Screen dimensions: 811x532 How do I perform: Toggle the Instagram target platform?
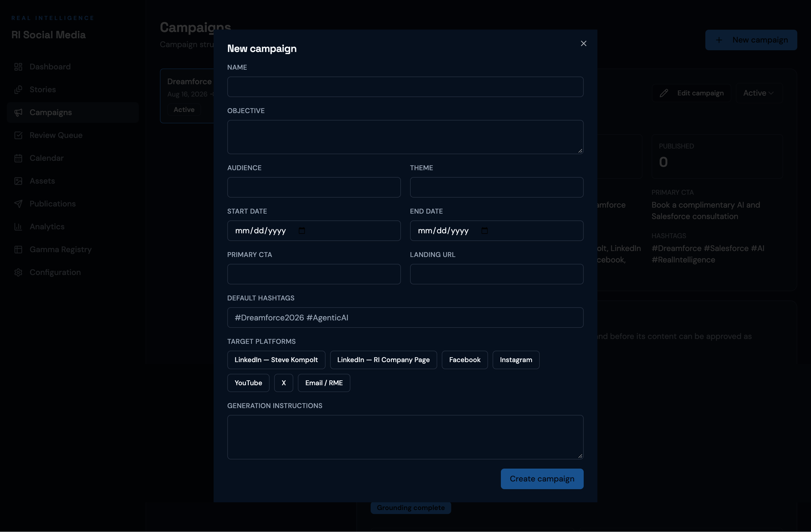[x=516, y=360]
